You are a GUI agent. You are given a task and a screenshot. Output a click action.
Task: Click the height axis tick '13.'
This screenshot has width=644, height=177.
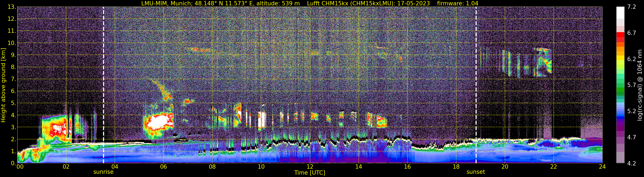click(x=12, y=7)
